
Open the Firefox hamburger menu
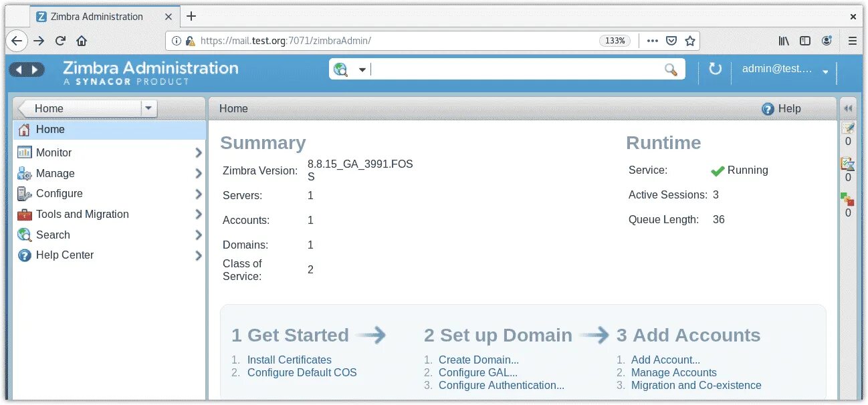coord(853,41)
